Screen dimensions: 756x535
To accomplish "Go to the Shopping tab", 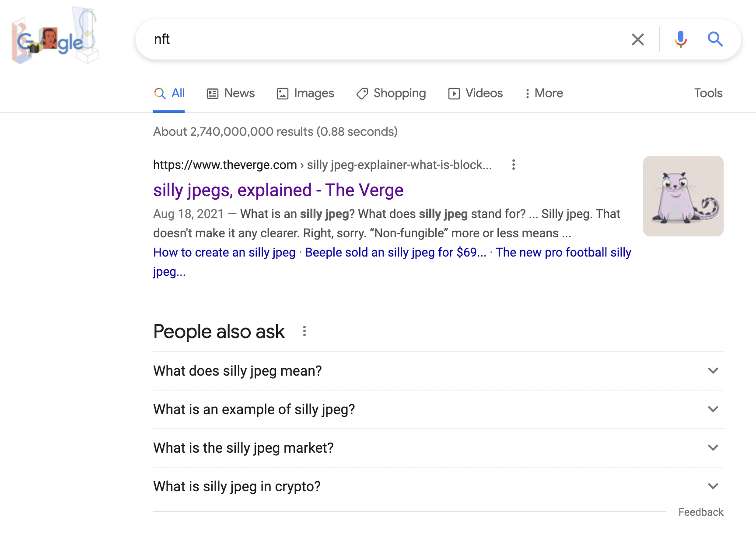I will click(391, 93).
